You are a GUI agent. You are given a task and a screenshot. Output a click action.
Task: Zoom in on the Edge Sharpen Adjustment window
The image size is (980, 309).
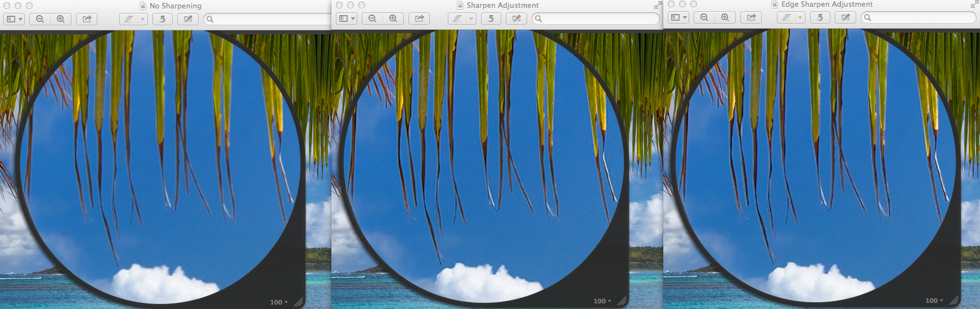point(725,17)
